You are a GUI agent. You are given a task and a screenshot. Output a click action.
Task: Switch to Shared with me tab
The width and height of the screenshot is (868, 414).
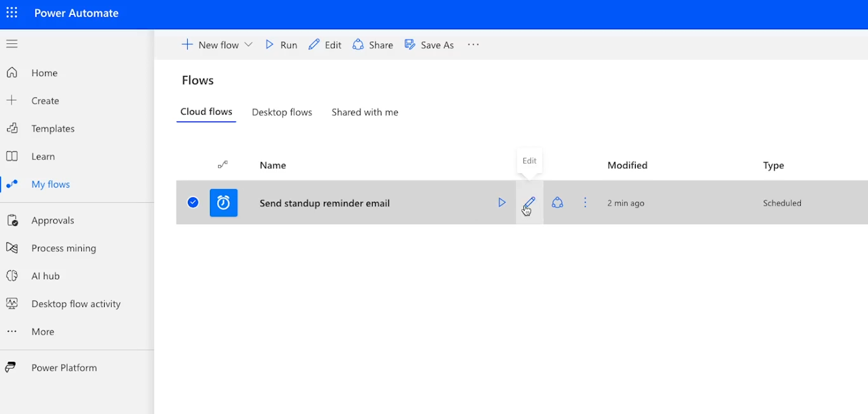click(x=365, y=112)
